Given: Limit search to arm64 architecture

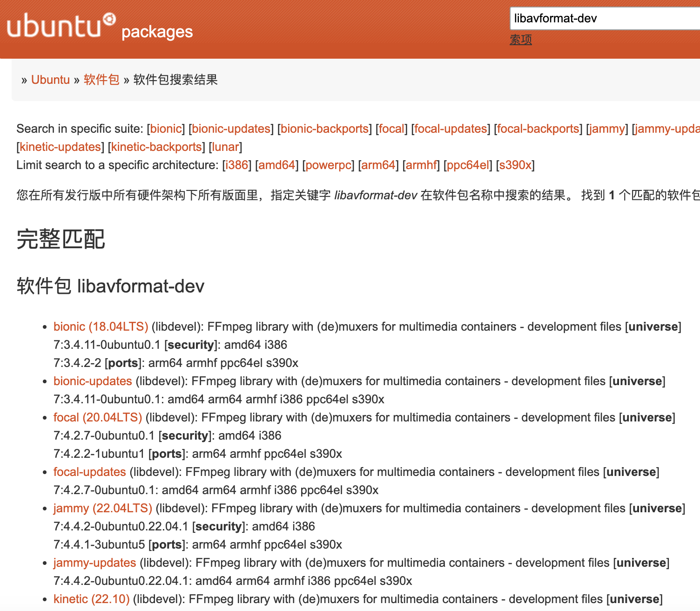Looking at the screenshot, I should 378,165.
